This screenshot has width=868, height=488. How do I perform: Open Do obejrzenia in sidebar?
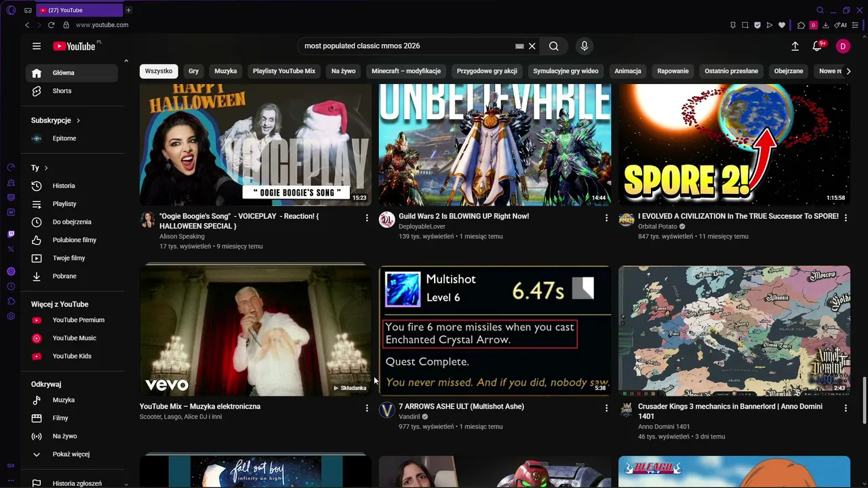point(72,222)
